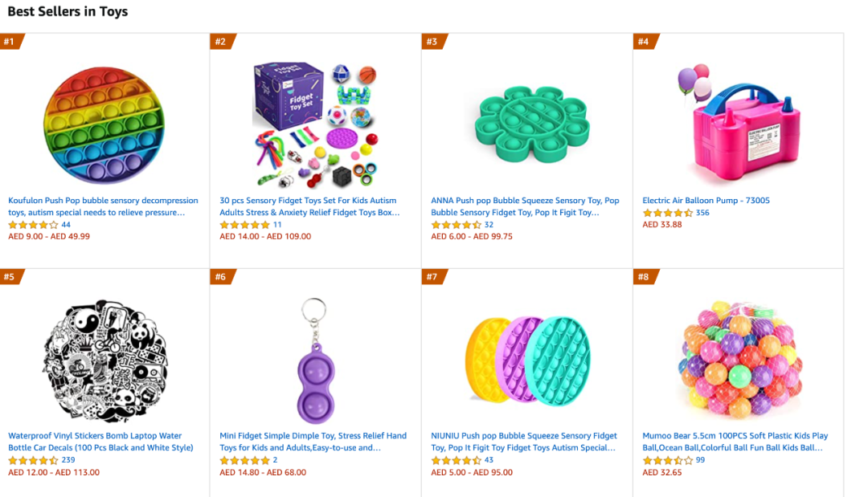
Task: Open ANNA Push pop Bubble Squeeze title link
Action: 525,206
